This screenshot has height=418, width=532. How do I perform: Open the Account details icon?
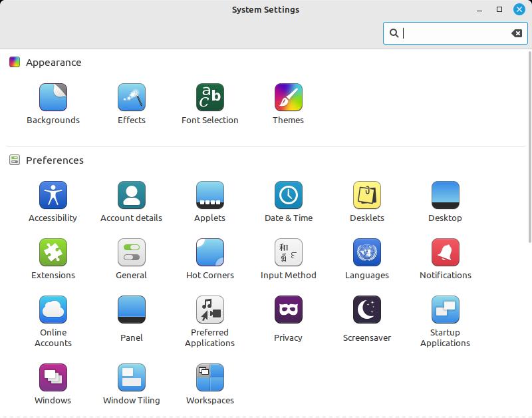(131, 195)
